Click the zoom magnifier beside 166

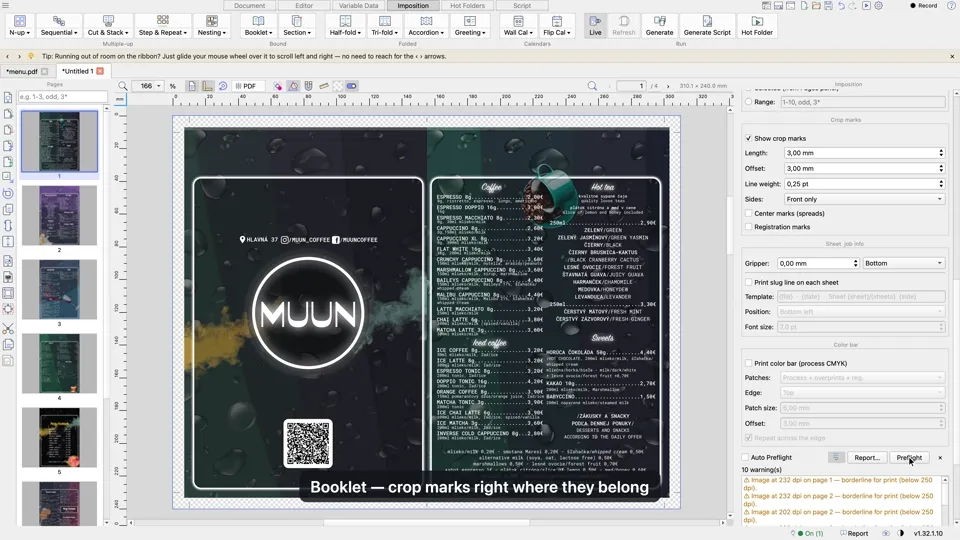click(123, 86)
